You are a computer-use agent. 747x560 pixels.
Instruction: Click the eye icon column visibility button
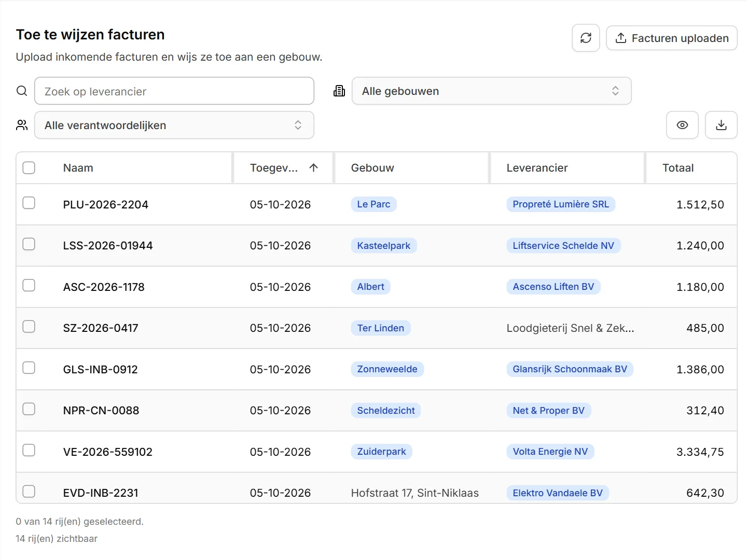pyautogui.click(x=682, y=125)
